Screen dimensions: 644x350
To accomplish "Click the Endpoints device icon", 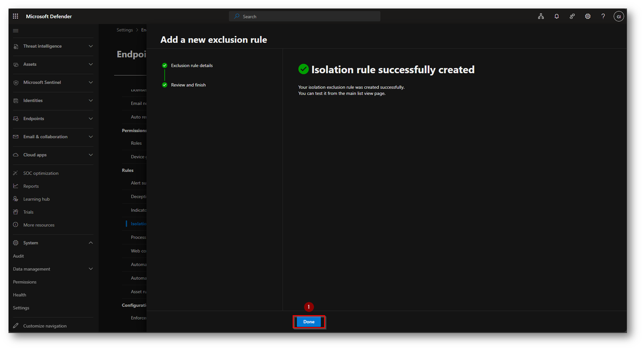I will coord(16,119).
